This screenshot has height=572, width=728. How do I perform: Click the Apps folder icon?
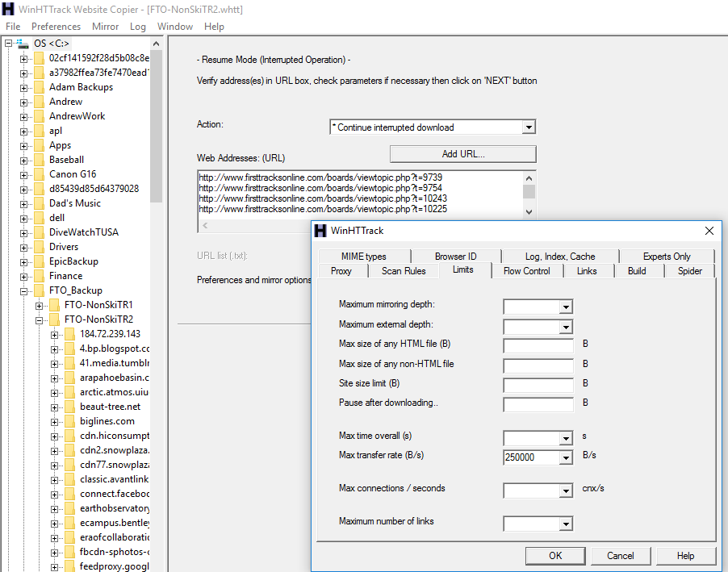tap(39, 145)
